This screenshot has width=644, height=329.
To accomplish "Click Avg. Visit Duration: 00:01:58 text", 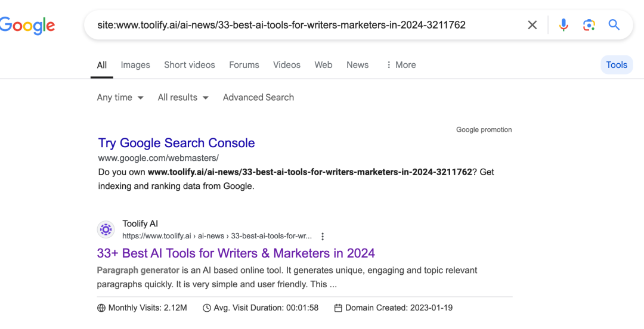I will pyautogui.click(x=266, y=308).
